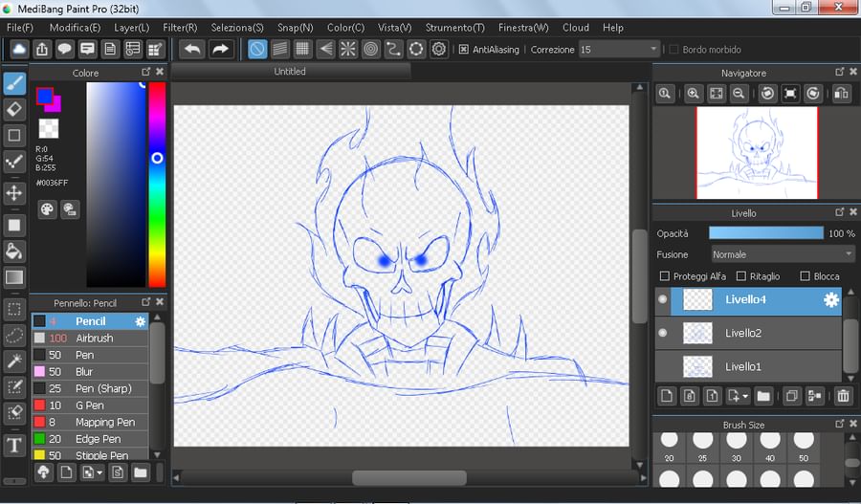Screen dimensions: 861x504
Task: Pick the Gradient tool
Action: (14, 277)
